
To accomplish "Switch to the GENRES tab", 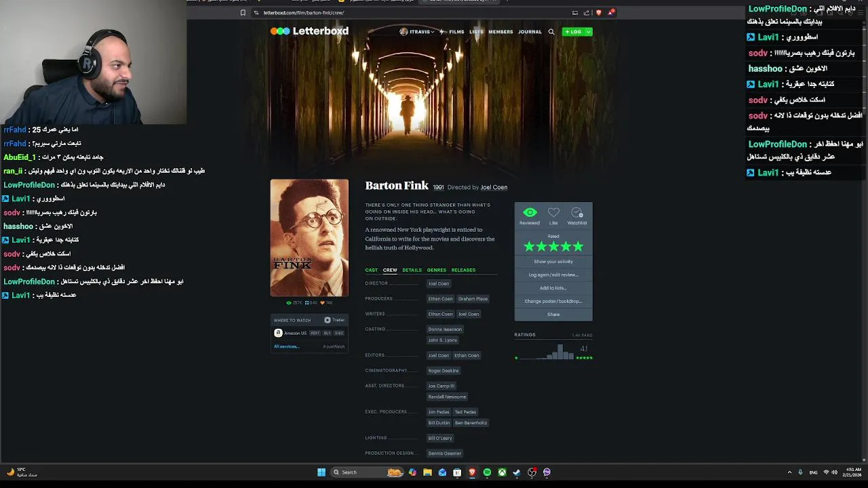I will (436, 270).
